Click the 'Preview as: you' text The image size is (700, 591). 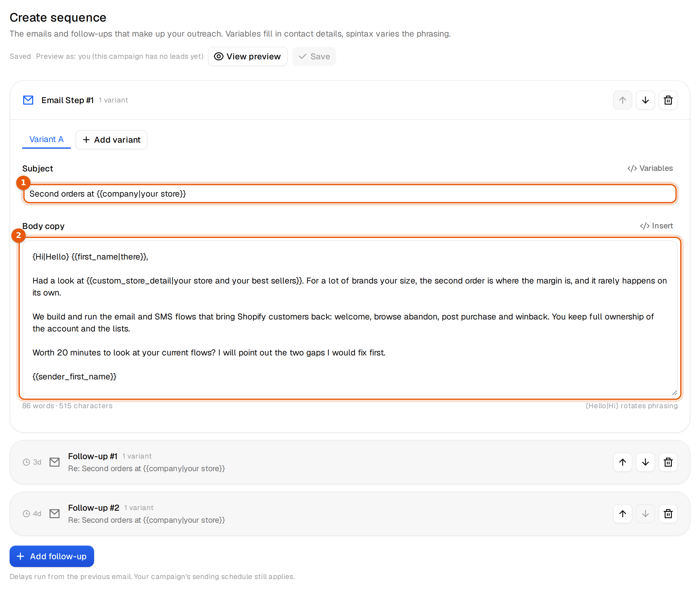(x=120, y=56)
